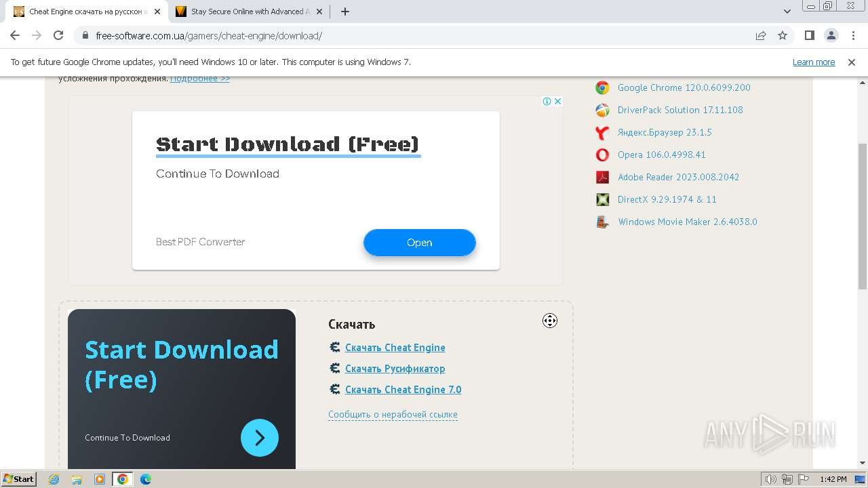Click the blue Open ad button
The width and height of the screenshot is (868, 488).
click(x=420, y=243)
